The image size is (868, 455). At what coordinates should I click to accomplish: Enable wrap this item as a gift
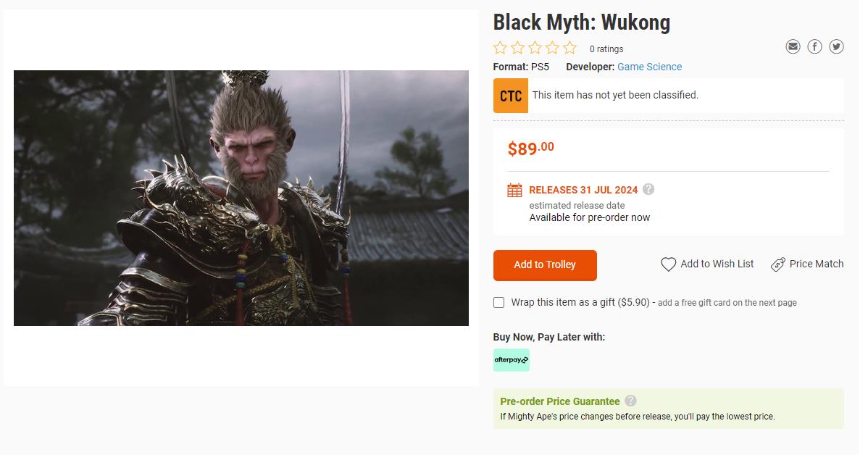tap(499, 303)
